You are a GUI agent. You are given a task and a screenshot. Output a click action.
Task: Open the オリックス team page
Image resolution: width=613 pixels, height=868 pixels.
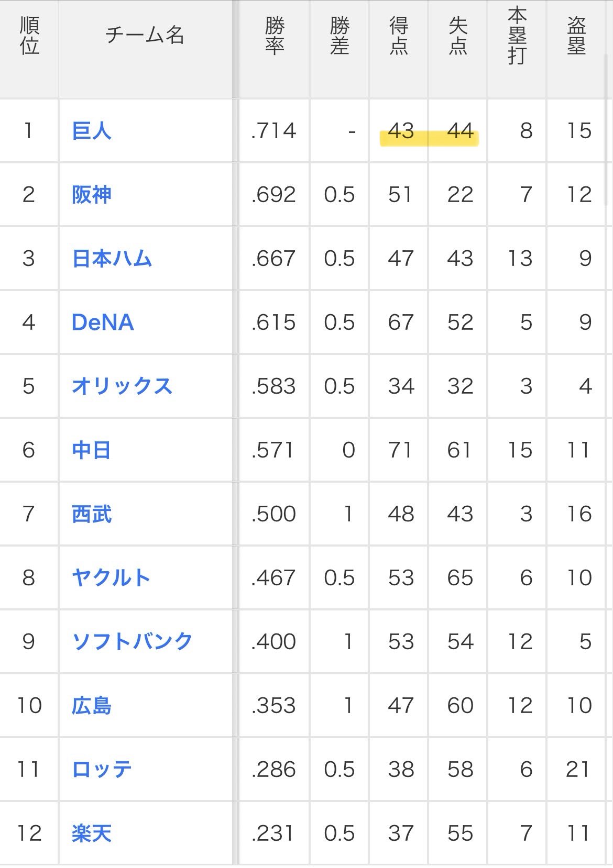pos(122,386)
